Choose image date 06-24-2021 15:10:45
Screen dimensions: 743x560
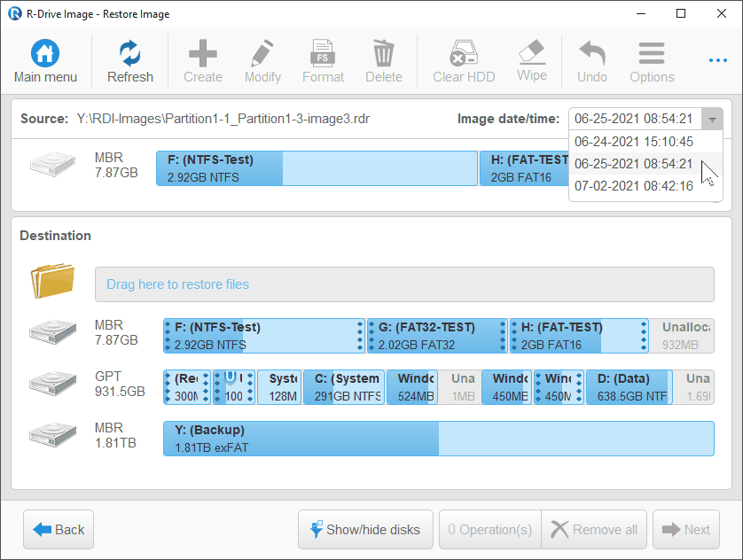634,142
